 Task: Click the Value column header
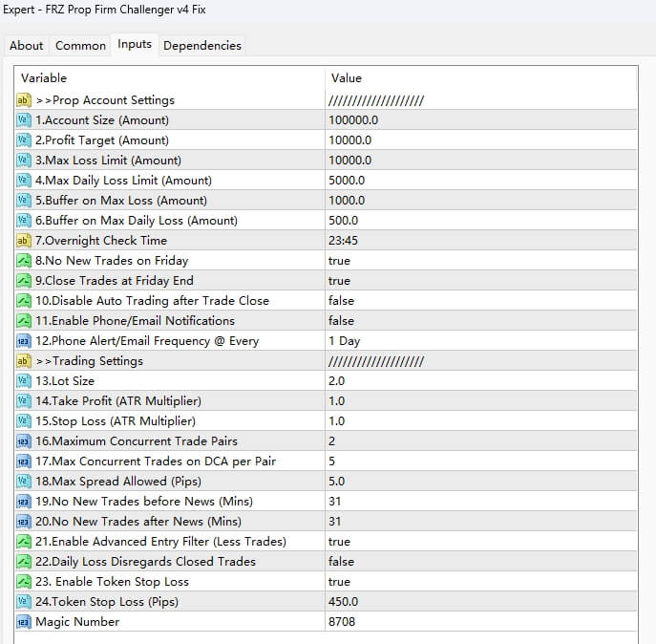347,78
